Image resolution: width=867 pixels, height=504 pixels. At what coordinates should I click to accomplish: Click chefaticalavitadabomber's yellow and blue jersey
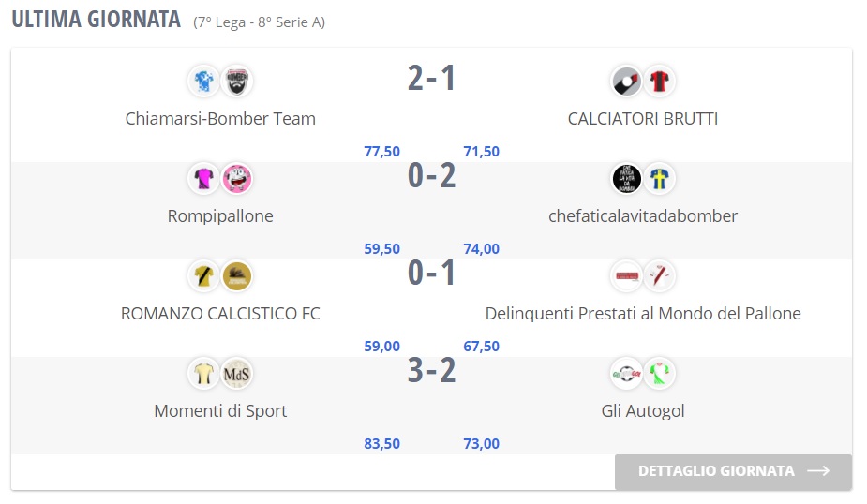click(x=660, y=178)
